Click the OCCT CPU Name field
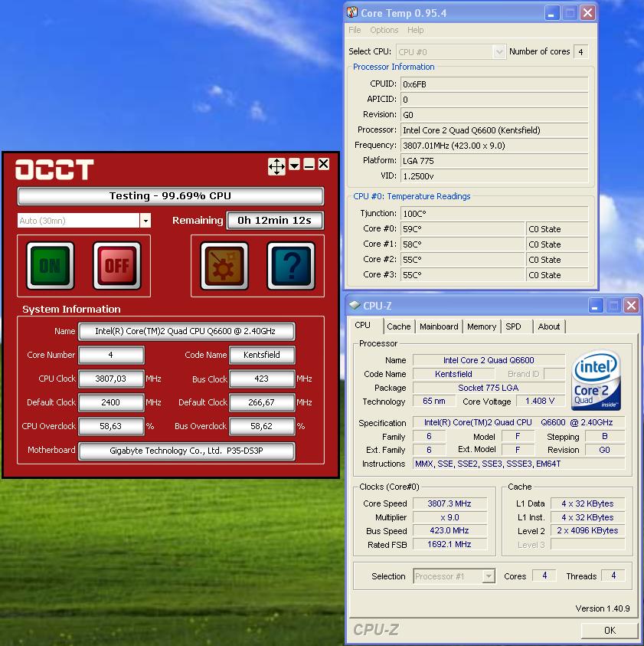This screenshot has width=644, height=646. pyautogui.click(x=187, y=331)
